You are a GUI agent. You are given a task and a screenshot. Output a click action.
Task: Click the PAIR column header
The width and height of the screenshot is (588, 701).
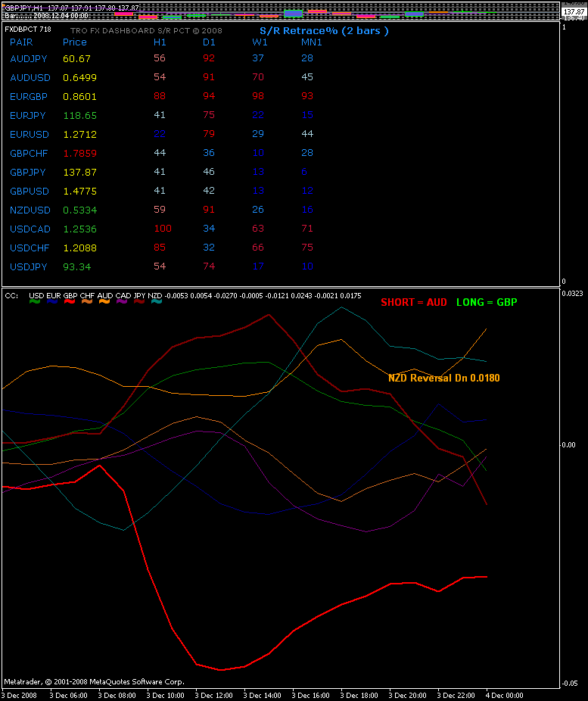coord(21,42)
